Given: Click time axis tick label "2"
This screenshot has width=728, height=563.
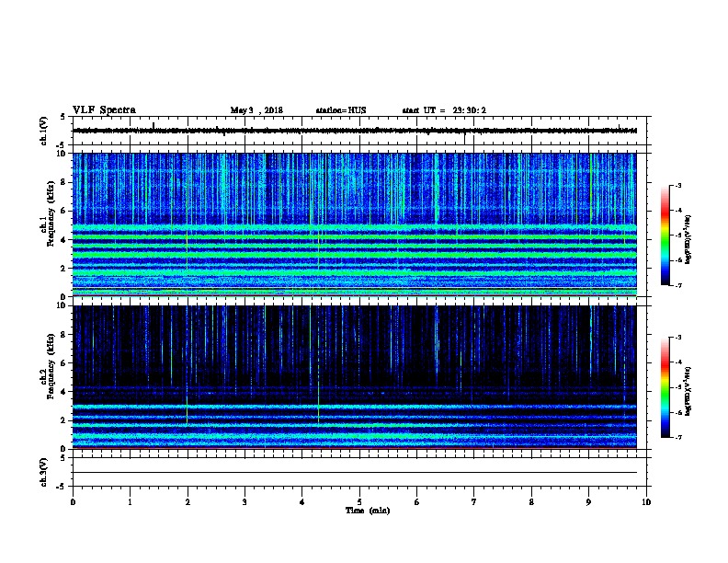Looking at the screenshot, I should click(x=188, y=502).
